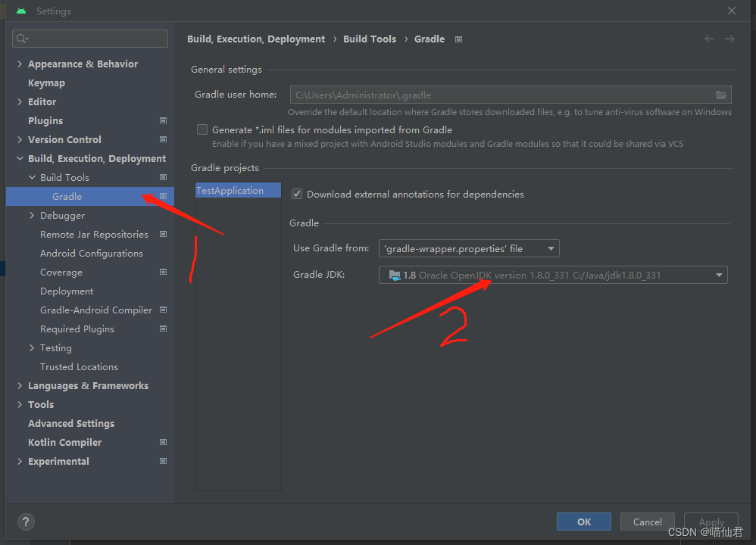Click the project-level icon beside Plugins

pos(163,120)
